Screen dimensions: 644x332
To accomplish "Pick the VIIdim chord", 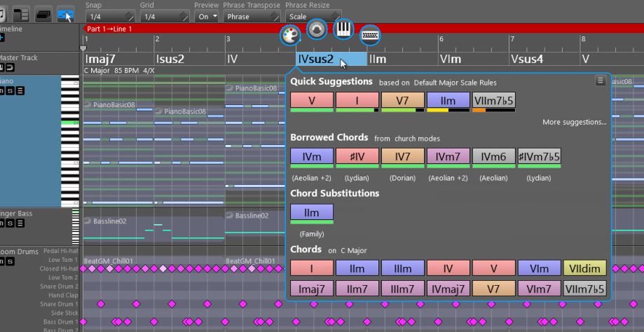I will click(585, 268).
